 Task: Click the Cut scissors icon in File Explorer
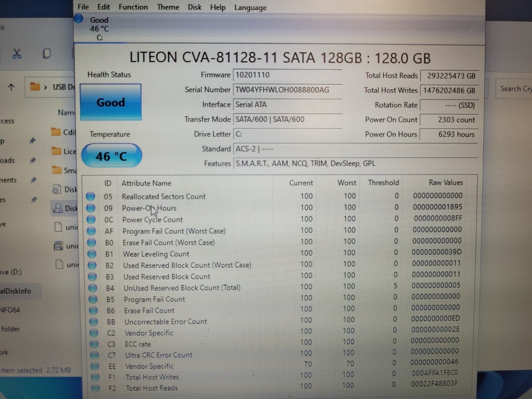coord(17,54)
